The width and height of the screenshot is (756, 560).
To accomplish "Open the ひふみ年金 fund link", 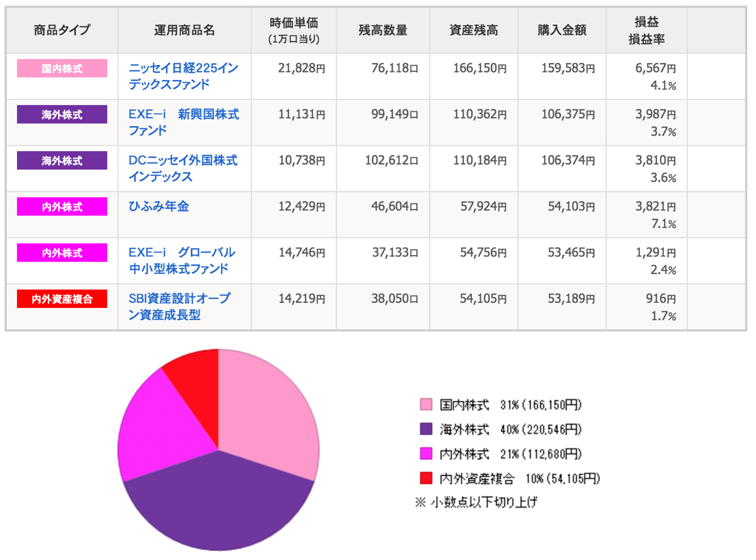I will [159, 207].
